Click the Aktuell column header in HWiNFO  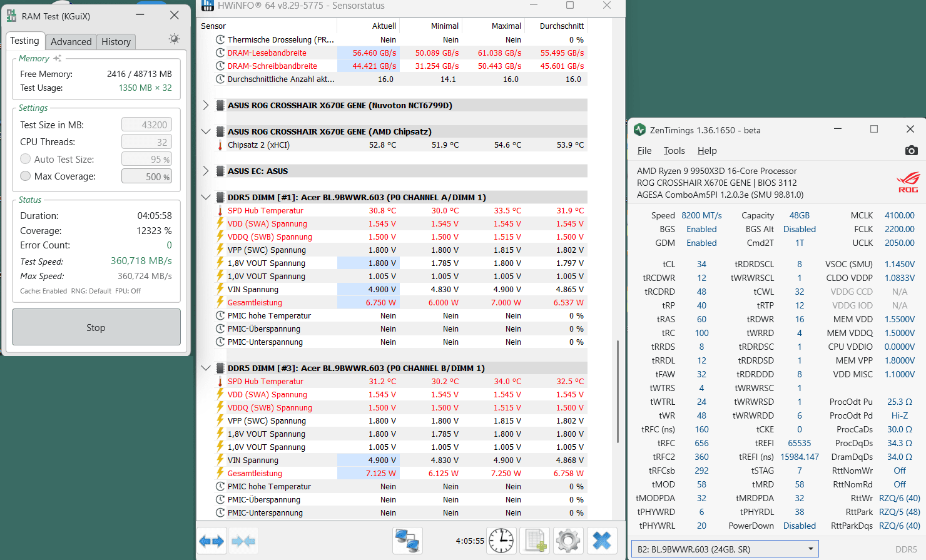[x=369, y=26]
